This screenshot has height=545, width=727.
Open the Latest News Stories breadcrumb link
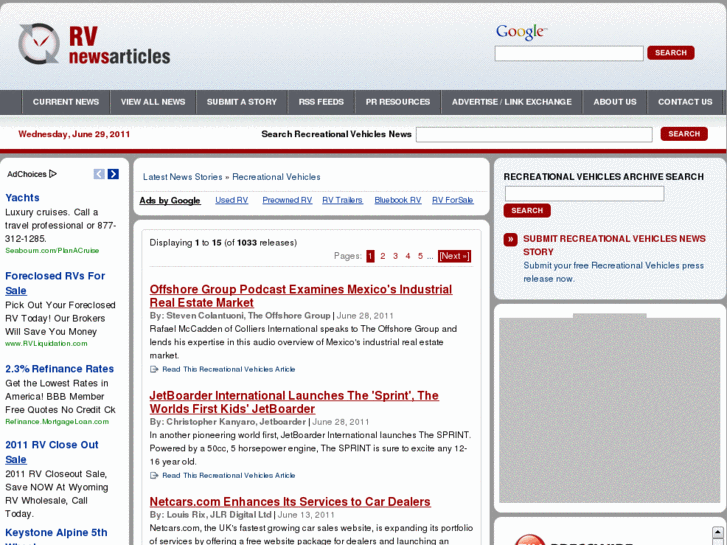[183, 177]
